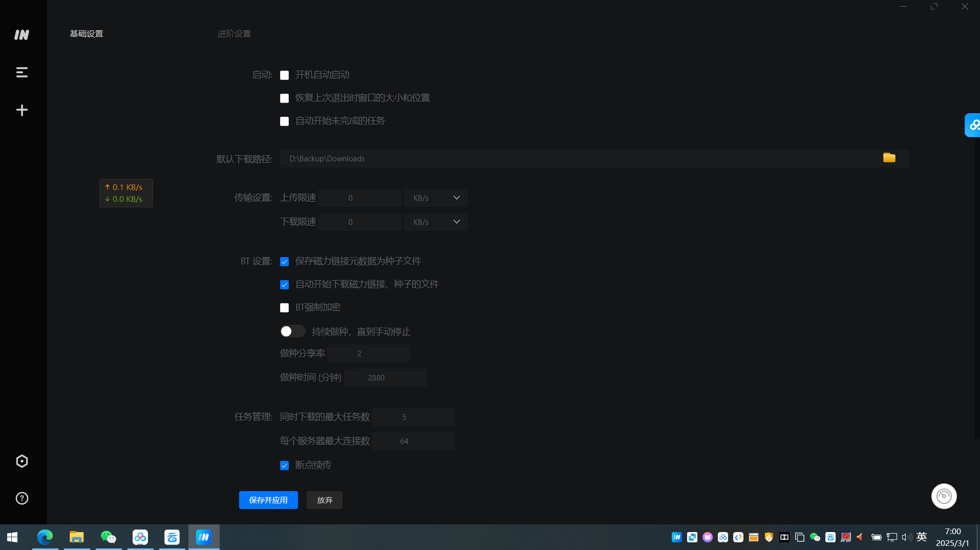Click the IN downloader tray icon

pyautogui.click(x=677, y=537)
